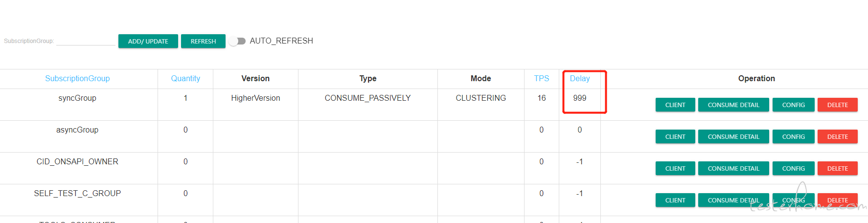868x223 pixels.
Task: Click the REFRESH button
Action: [203, 41]
